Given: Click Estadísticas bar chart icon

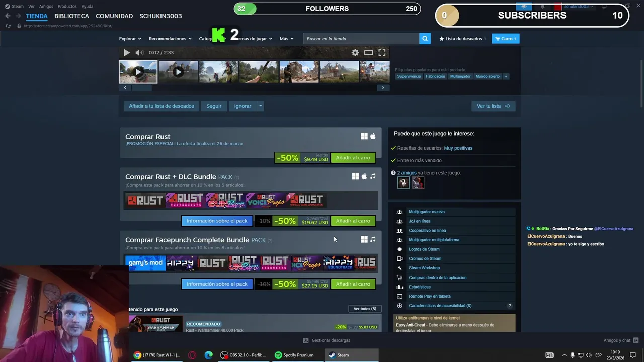Looking at the screenshot, I should click(x=400, y=287).
